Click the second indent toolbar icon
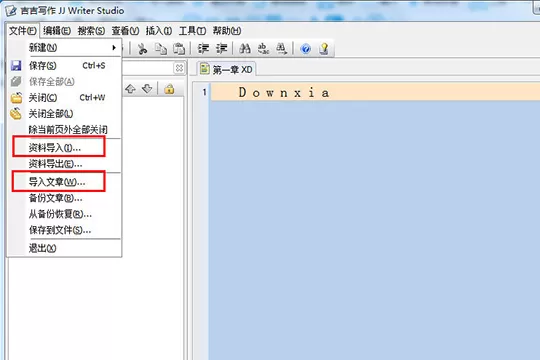Image resolution: width=540 pixels, height=360 pixels. click(221, 49)
